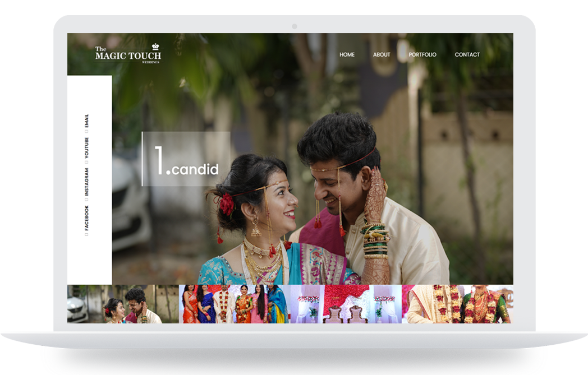Select the garlanded couple thumbnail
The height and width of the screenshot is (375, 588).
click(457, 304)
